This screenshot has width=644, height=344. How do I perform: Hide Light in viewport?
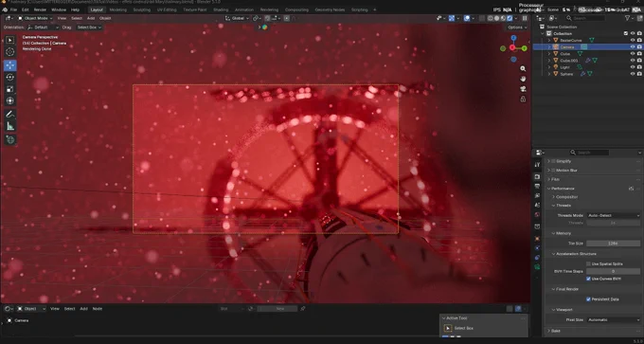pos(633,67)
